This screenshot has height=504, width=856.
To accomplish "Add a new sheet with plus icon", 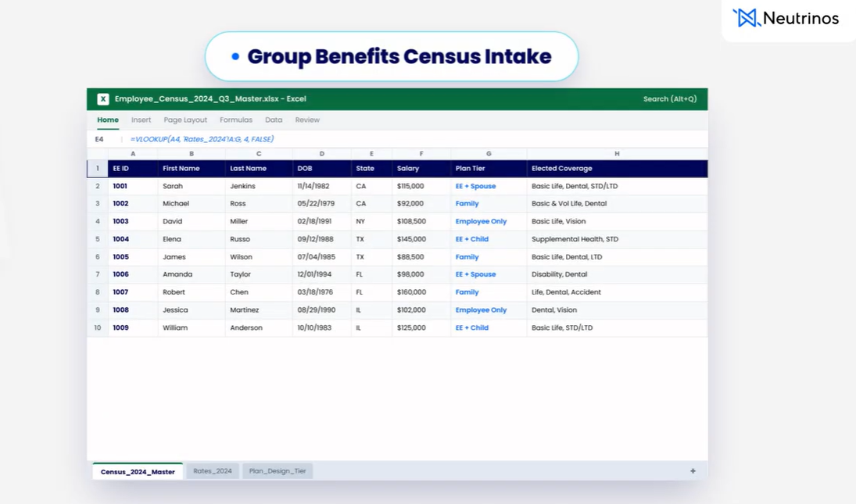I will (693, 470).
